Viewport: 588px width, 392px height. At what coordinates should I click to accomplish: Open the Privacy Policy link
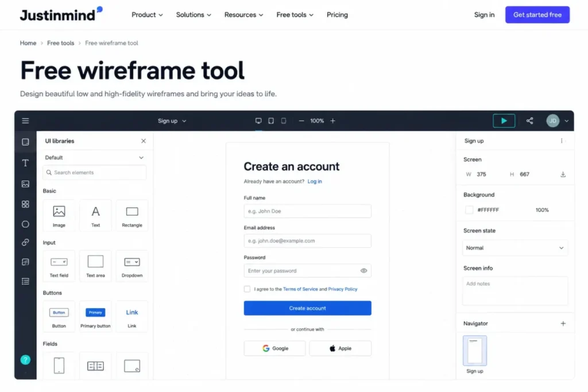coord(343,289)
